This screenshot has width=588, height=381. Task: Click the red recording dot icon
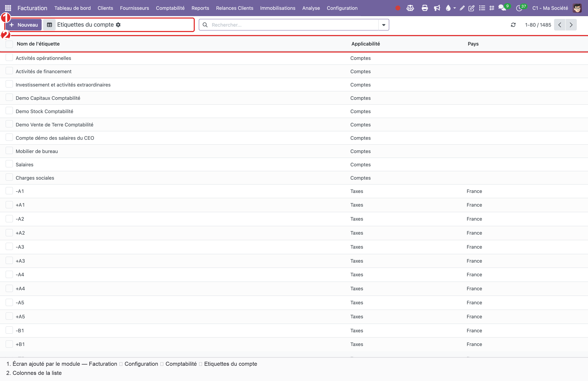tap(398, 8)
